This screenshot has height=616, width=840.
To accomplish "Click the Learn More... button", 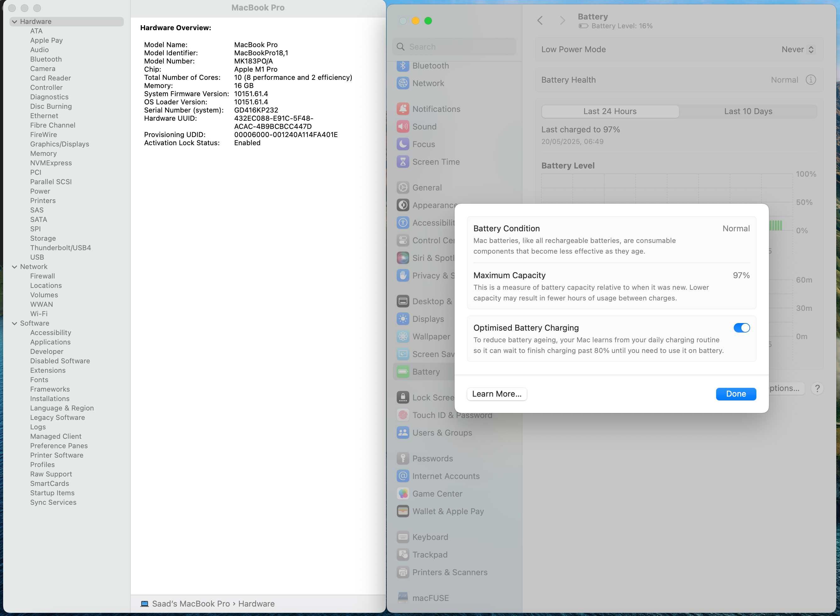I will (x=497, y=394).
